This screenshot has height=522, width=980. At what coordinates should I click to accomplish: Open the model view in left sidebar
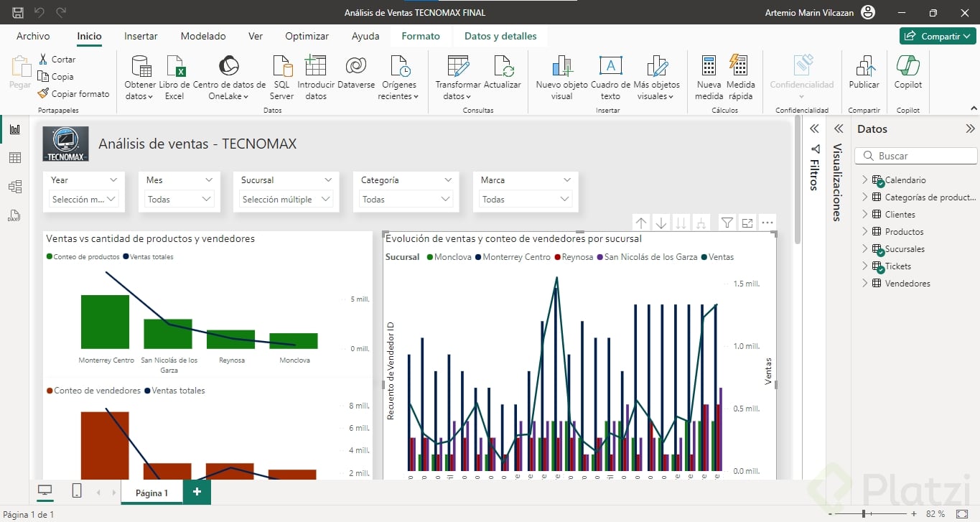15,187
